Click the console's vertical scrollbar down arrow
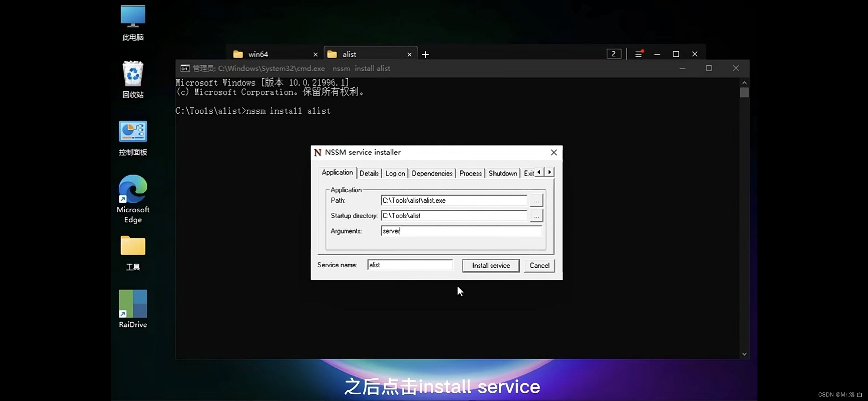Image resolution: width=868 pixels, height=401 pixels. 744,354
